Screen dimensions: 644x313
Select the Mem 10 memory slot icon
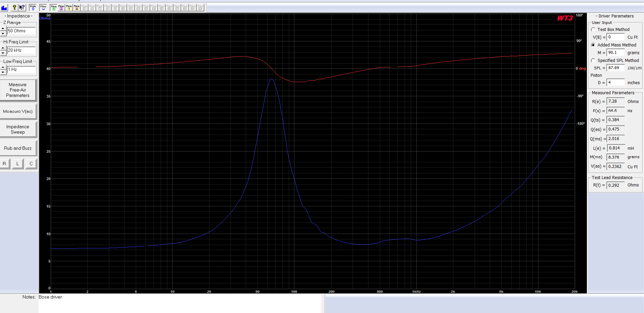[123, 7]
